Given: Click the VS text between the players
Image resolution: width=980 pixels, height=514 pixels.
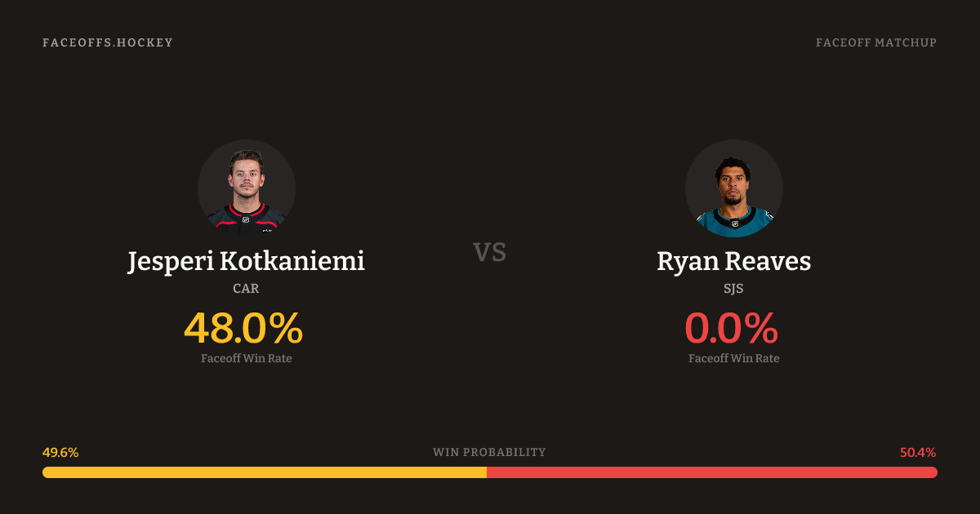Looking at the screenshot, I should click(490, 252).
